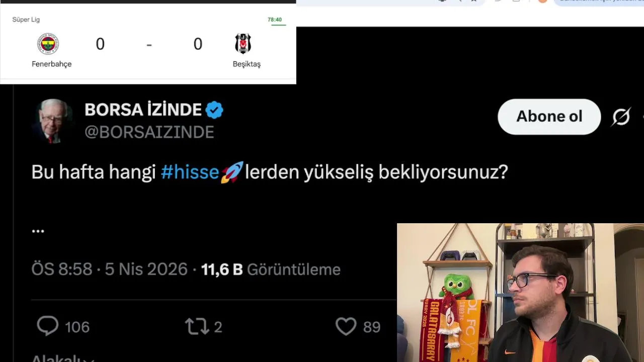644x362 pixels.
Task: Click the 78:40 live match timer
Action: pos(275,20)
